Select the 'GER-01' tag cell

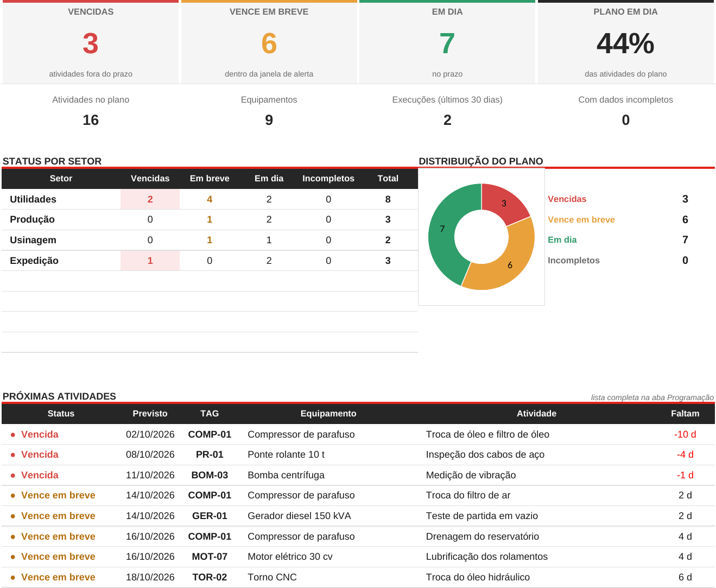click(x=210, y=516)
